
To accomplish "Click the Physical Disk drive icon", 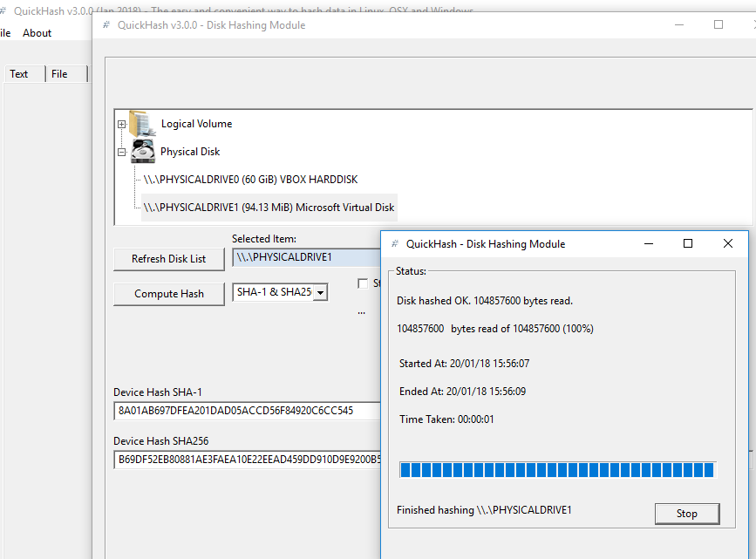I will click(x=143, y=151).
